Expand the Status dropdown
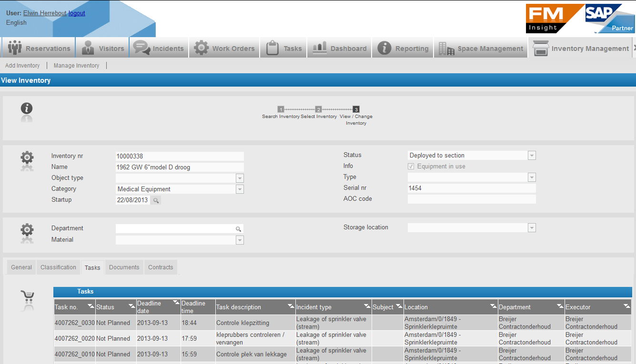 point(532,156)
